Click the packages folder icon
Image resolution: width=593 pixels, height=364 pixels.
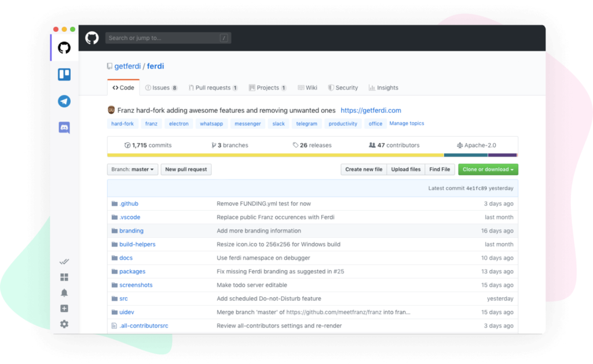click(114, 272)
